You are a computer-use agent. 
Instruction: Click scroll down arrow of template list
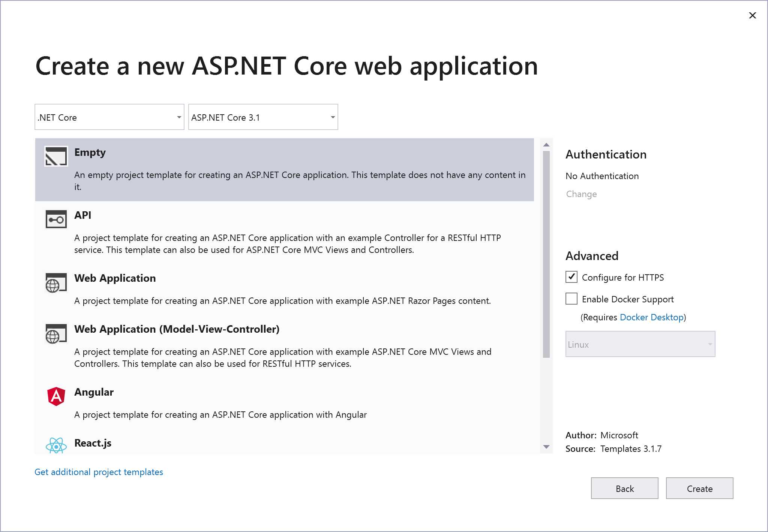(x=546, y=447)
